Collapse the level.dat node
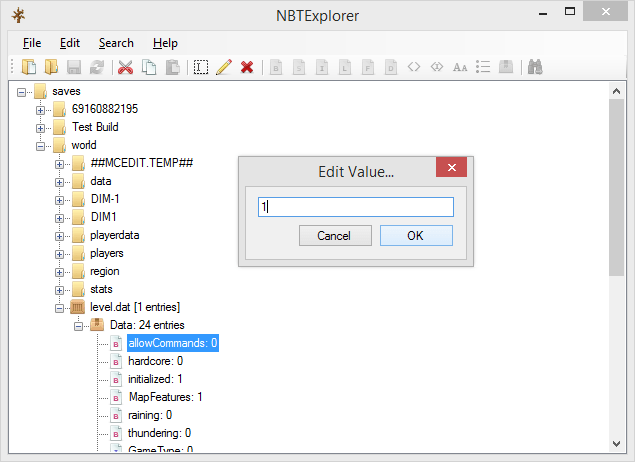635x462 pixels. pos(59,309)
